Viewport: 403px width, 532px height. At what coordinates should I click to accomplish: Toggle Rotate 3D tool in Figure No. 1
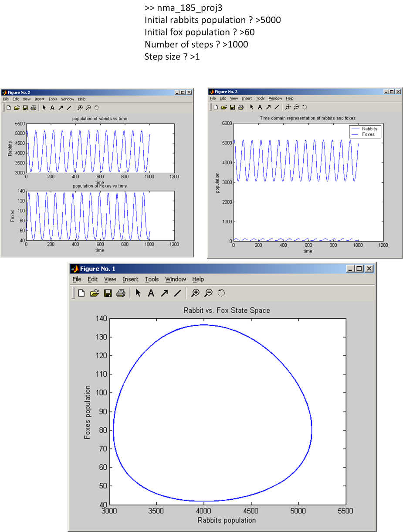coord(221,293)
